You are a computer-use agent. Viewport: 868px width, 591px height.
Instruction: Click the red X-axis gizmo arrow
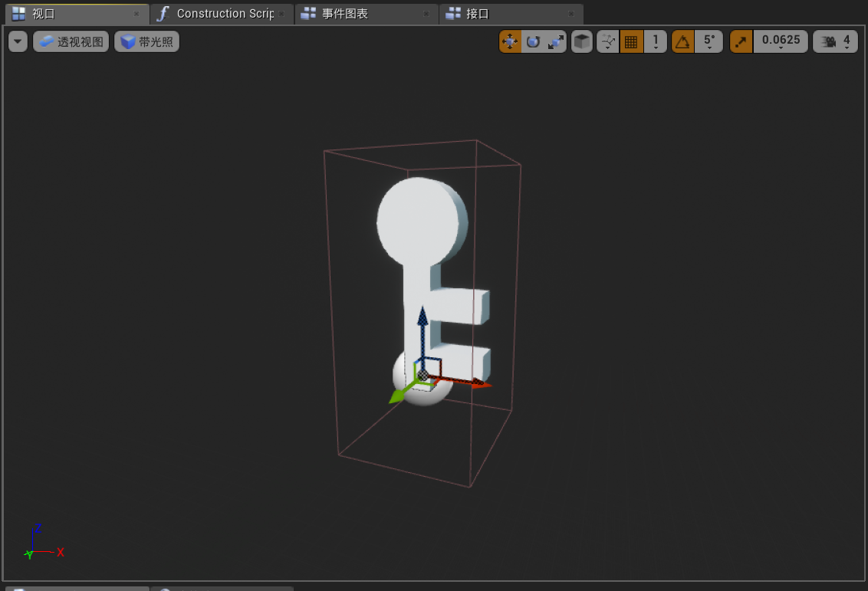coord(479,383)
